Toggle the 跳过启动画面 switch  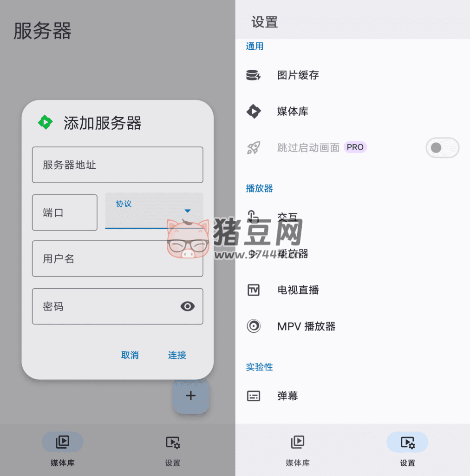click(442, 147)
